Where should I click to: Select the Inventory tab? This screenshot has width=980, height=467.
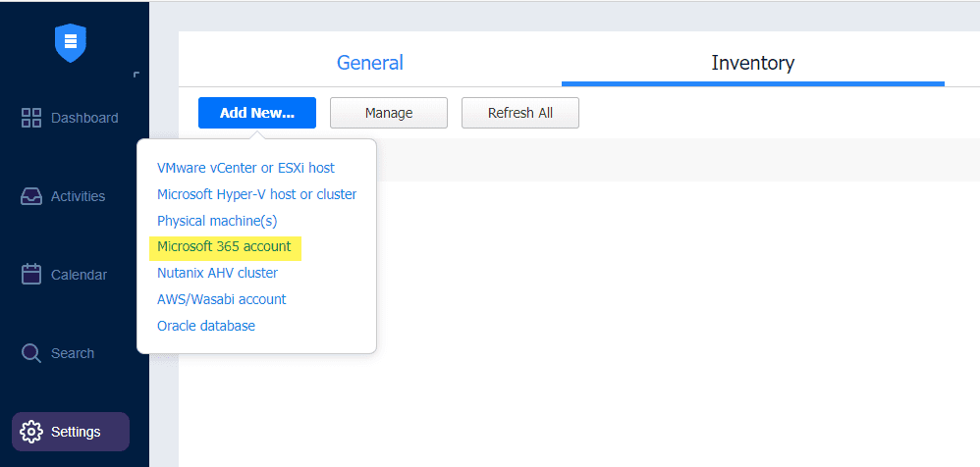tap(752, 63)
